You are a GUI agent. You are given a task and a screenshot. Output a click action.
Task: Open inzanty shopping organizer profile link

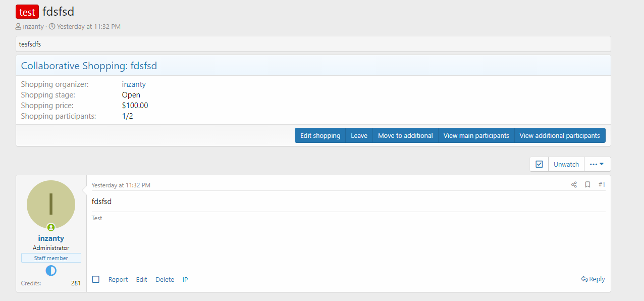tap(134, 84)
